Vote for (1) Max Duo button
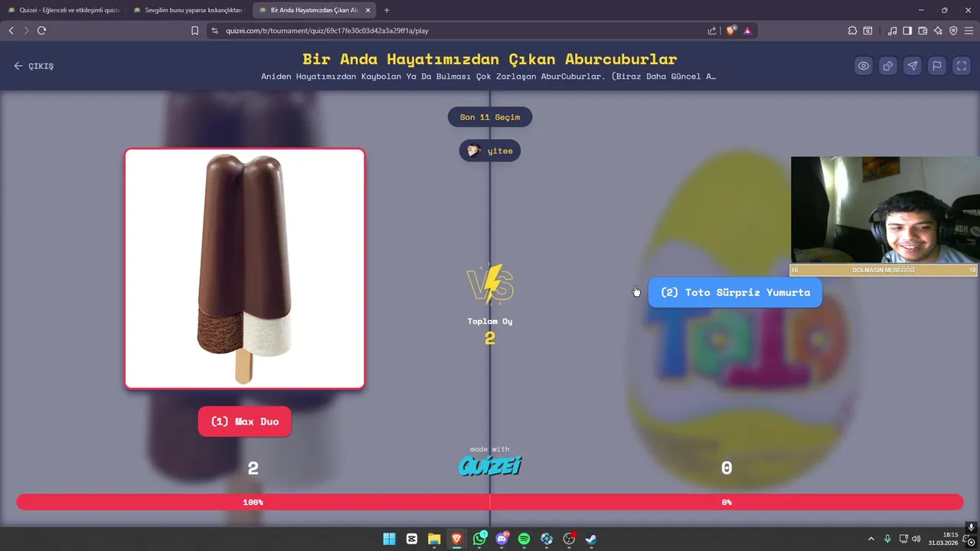Image resolution: width=980 pixels, height=551 pixels. tap(245, 422)
